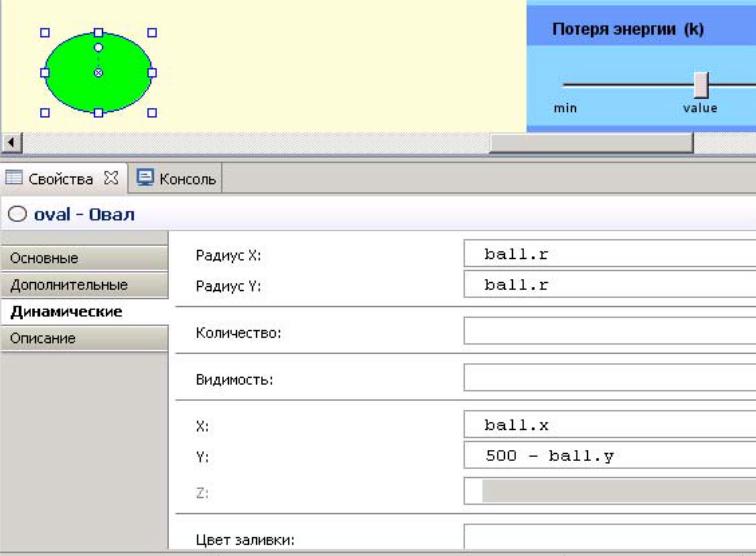Click the oval's bottom-left resize handle
The height and width of the screenshot is (556, 756).
click(45, 112)
